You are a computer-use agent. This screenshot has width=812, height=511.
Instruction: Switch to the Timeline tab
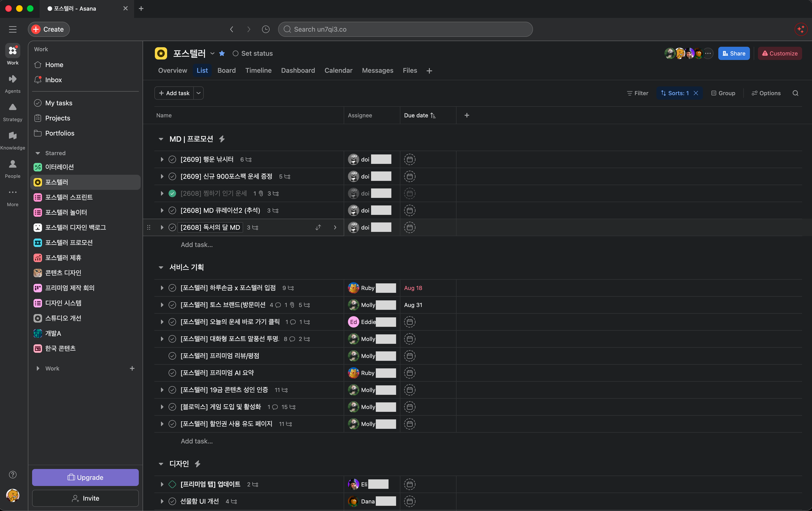[x=258, y=71]
